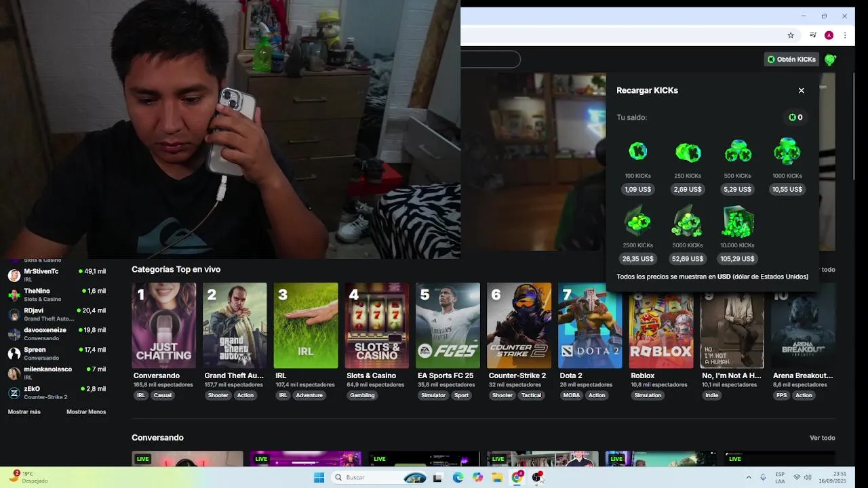
Task: Click the Simulation tag under Roblox
Action: pos(648,395)
